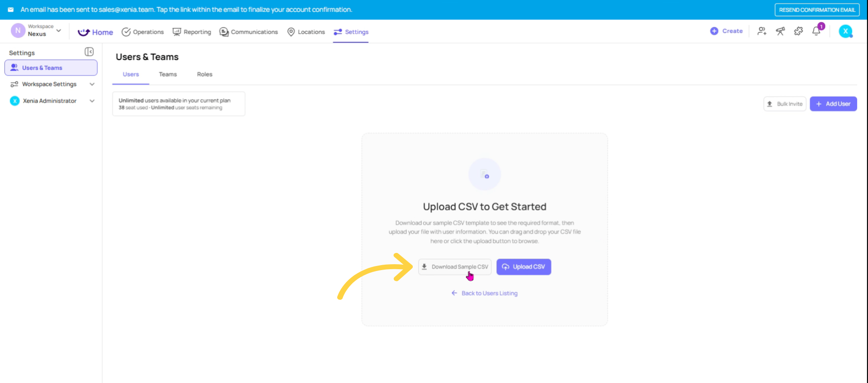Switch to the Teams tab

[x=168, y=74]
